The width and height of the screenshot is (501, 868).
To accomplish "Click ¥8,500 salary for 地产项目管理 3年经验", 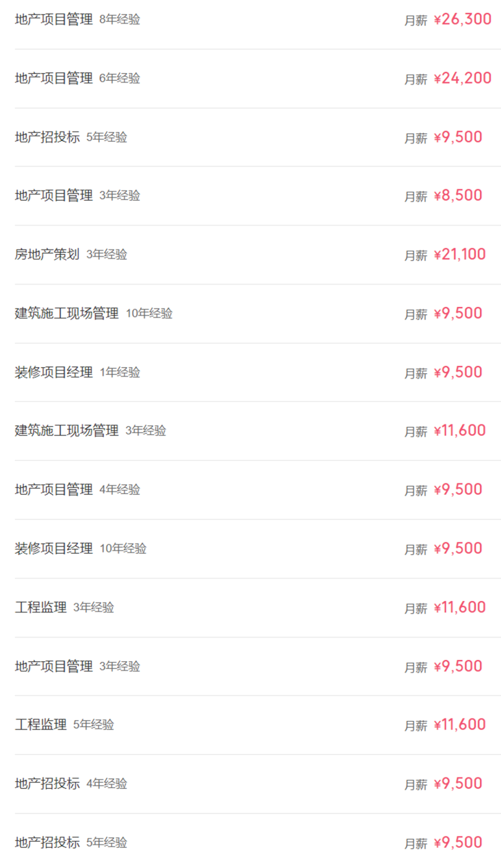I will click(x=458, y=196).
